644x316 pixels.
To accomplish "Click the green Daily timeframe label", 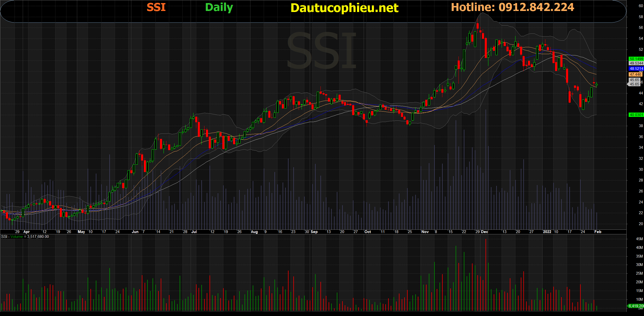I will 219,7.
